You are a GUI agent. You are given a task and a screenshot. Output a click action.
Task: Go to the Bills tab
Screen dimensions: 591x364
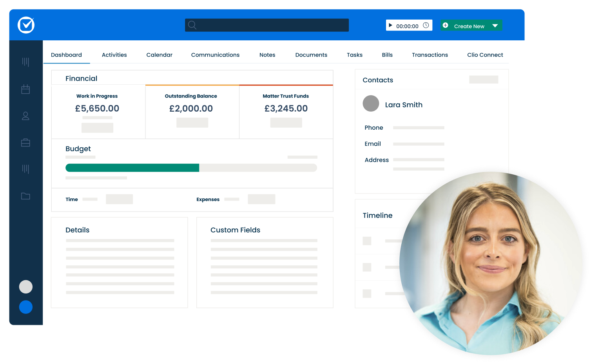pos(387,55)
